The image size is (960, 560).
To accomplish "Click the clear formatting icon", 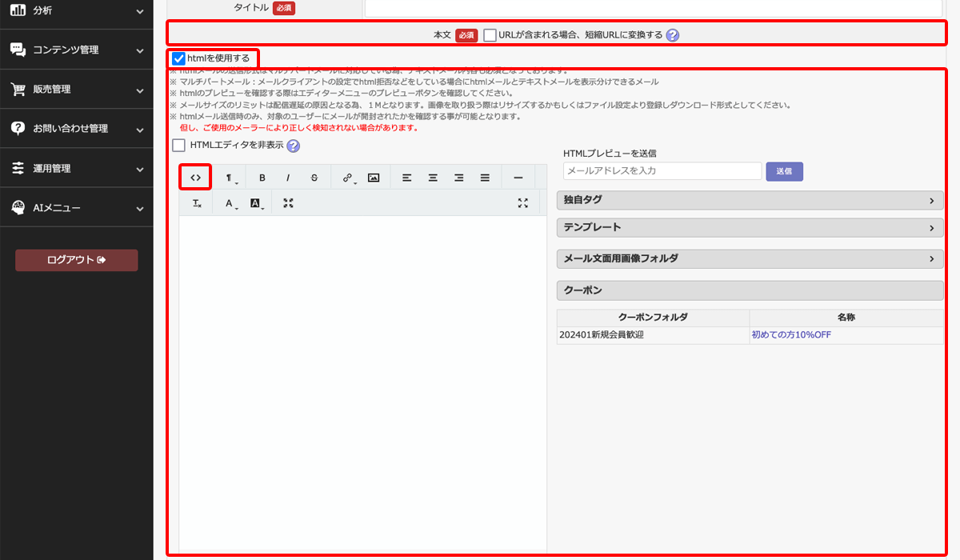I will point(197,204).
